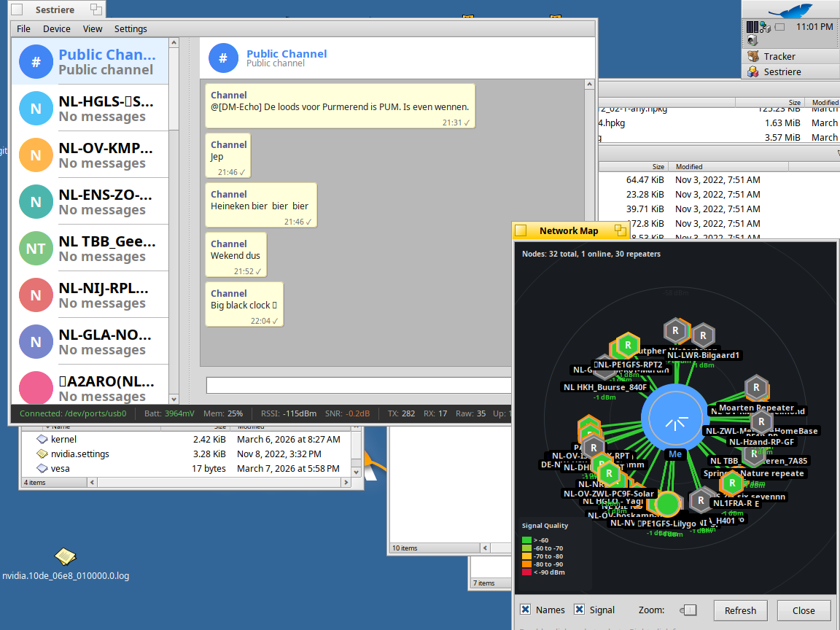This screenshot has height=630, width=840.
Task: Uncheck the Names checkbox
Action: pos(525,610)
